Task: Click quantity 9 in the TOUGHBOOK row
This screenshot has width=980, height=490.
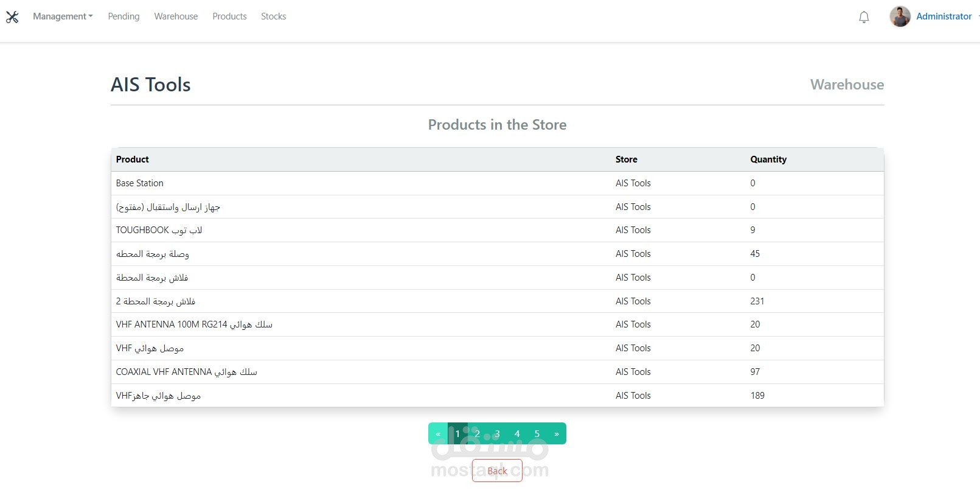Action: click(x=752, y=230)
